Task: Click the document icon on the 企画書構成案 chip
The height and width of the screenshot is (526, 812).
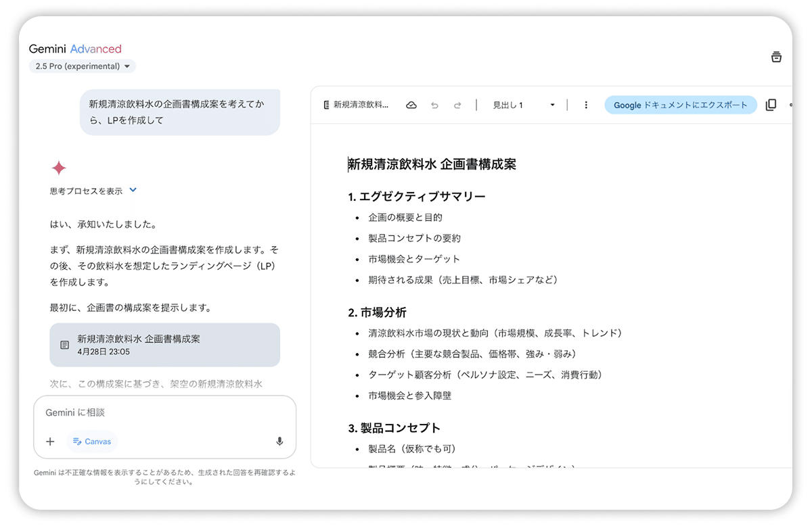Action: [64, 345]
